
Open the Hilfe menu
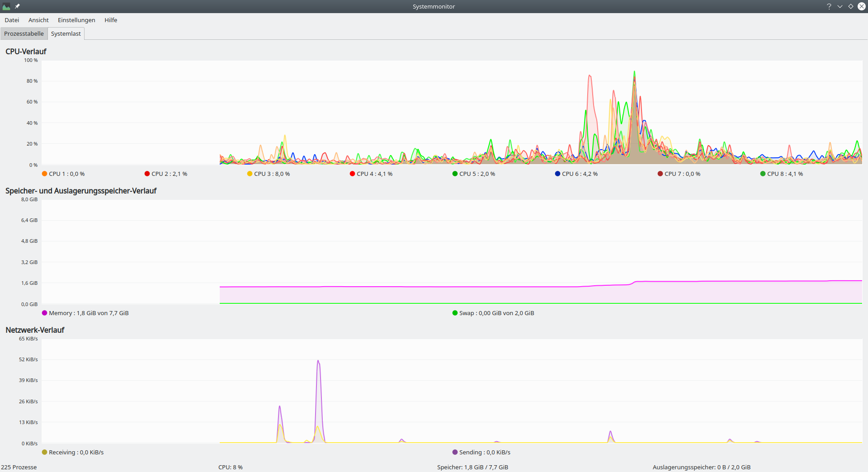[110, 20]
